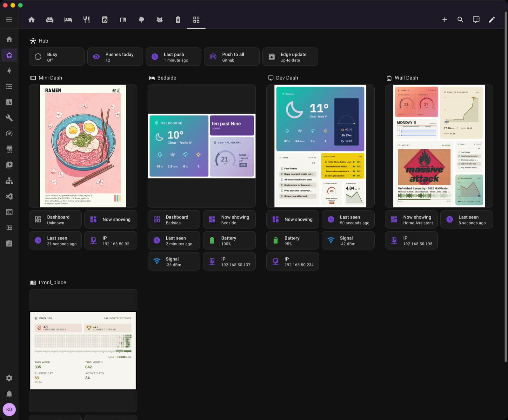Click the Pushes today eye tile
Image resolution: width=508 pixels, height=420 pixels.
(x=115, y=57)
